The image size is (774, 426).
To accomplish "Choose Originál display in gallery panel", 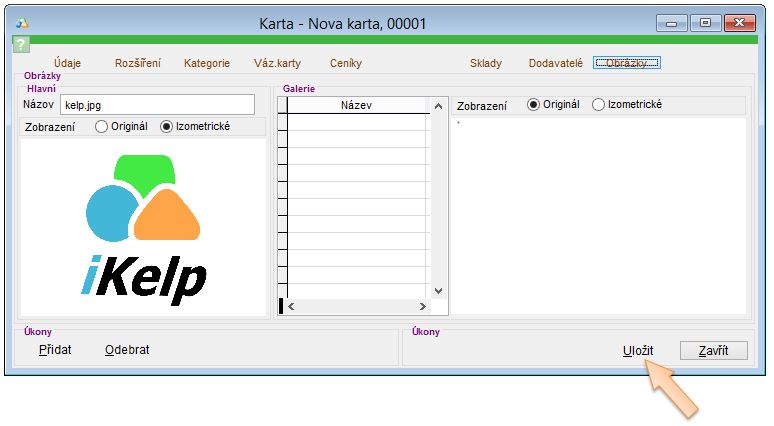I will click(x=534, y=105).
